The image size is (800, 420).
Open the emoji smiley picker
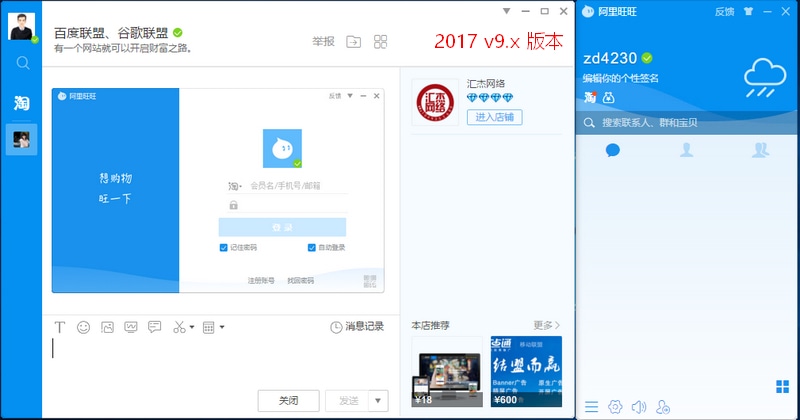84,327
